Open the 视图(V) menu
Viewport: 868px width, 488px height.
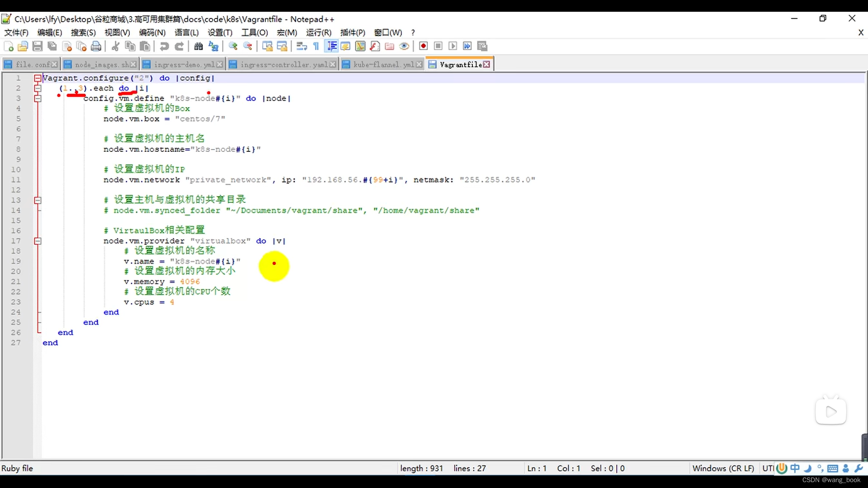(x=117, y=33)
